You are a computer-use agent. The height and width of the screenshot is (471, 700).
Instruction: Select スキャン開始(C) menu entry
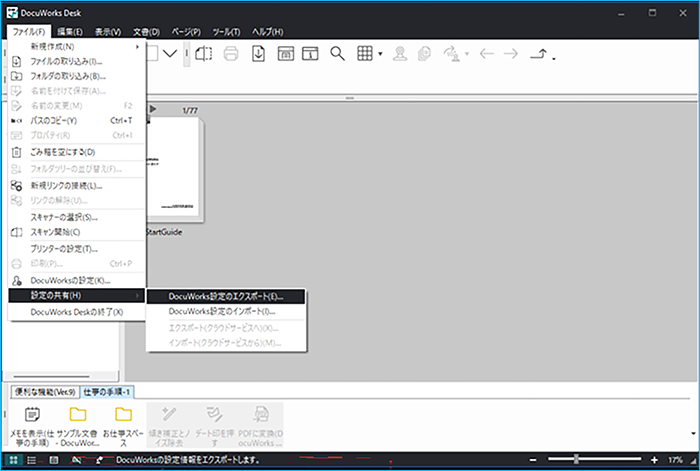click(x=76, y=232)
